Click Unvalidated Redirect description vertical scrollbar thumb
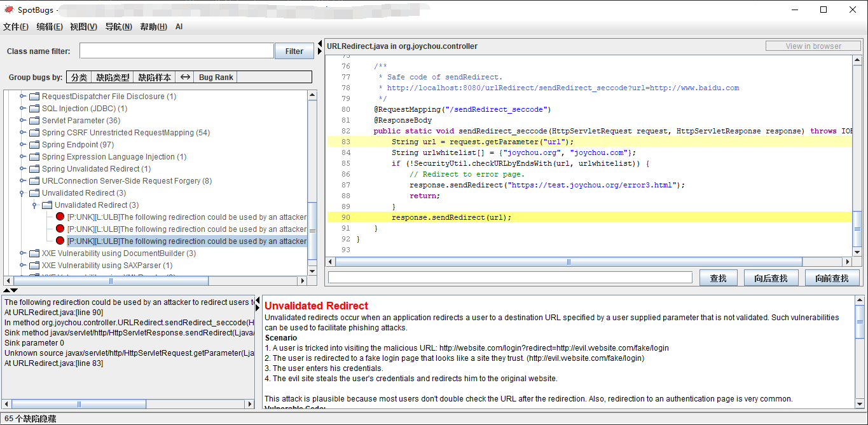868x425 pixels. [x=860, y=323]
